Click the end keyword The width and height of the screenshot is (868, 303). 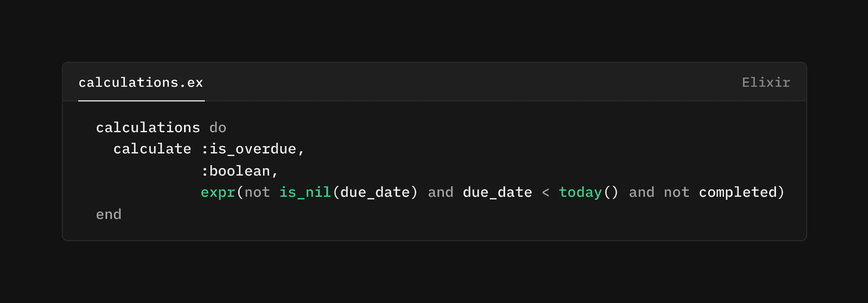click(x=108, y=214)
